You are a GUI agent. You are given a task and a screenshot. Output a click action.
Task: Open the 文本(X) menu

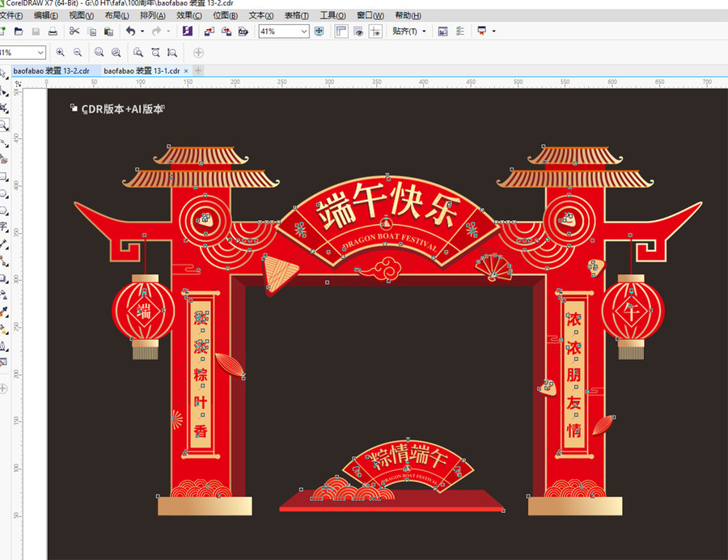(x=261, y=15)
